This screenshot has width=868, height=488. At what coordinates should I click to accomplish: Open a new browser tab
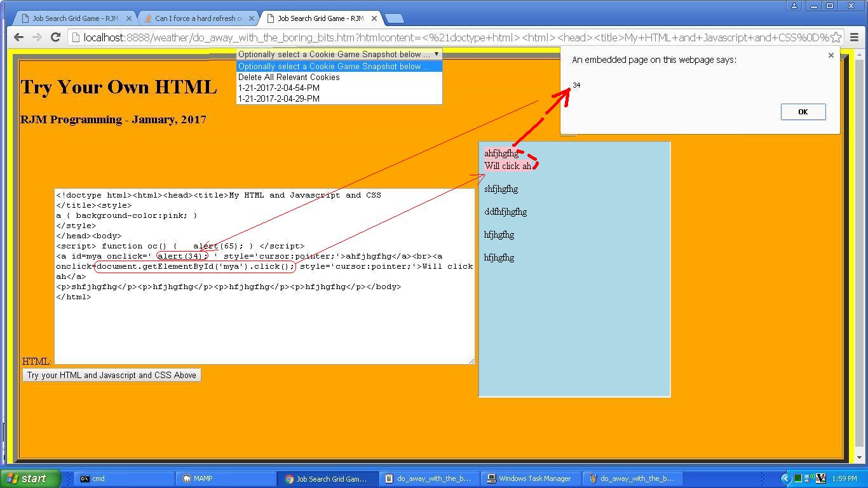(x=394, y=18)
